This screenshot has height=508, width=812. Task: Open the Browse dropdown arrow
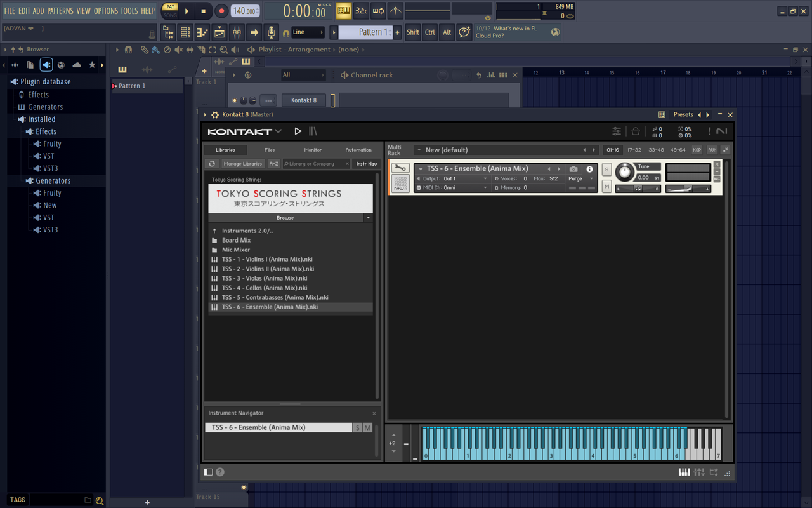coord(368,218)
